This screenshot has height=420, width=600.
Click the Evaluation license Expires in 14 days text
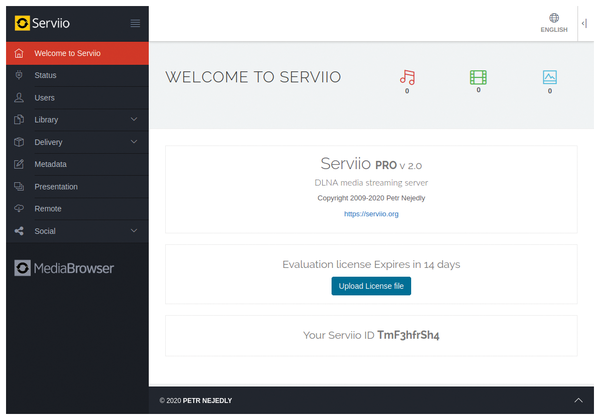(x=371, y=264)
